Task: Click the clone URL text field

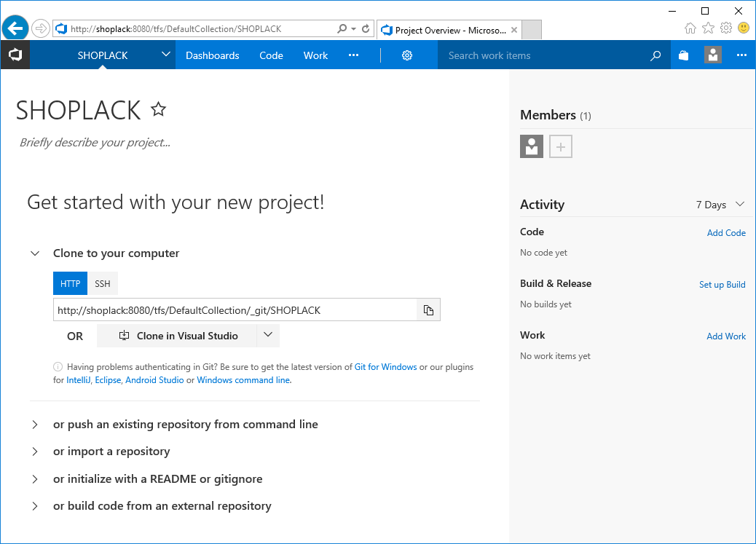Action: (x=235, y=310)
